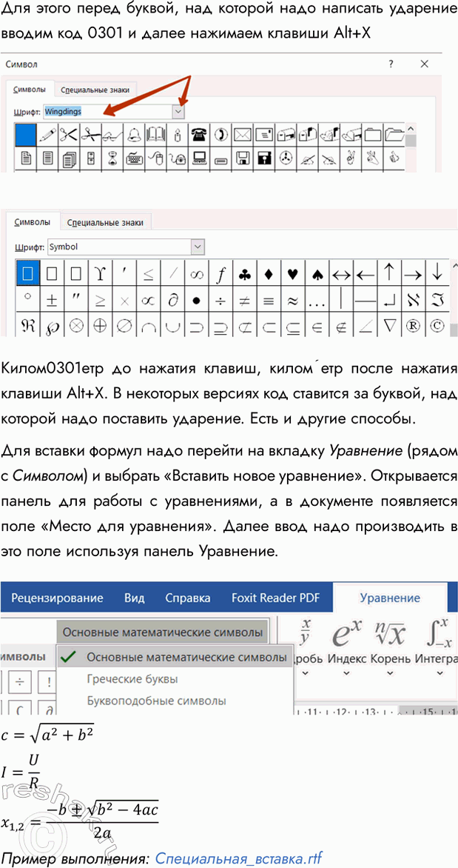
Task: Select the hourglass symbol
Action: (112, 158)
